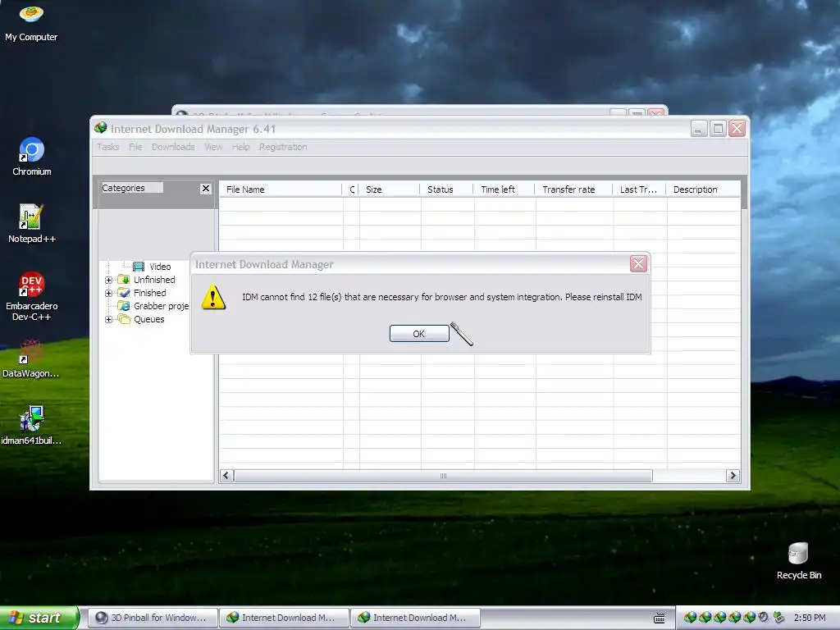The image size is (840, 630).
Task: Open the Help menu
Action: 240,147
